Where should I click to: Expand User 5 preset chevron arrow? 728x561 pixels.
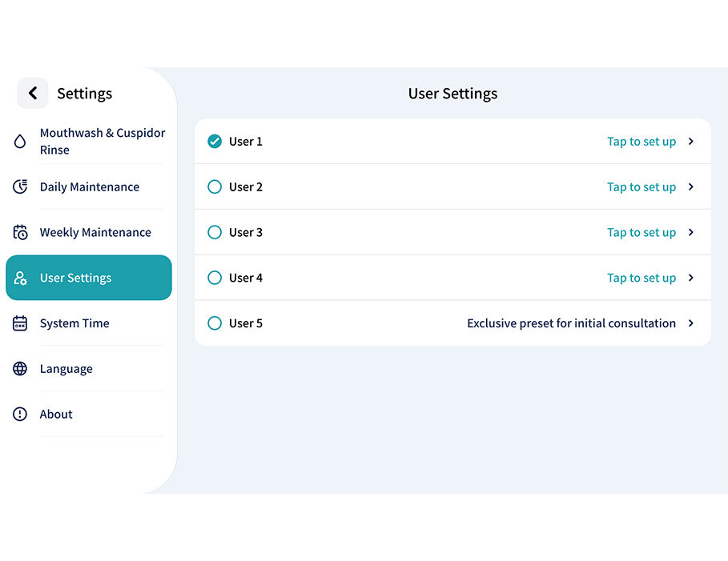point(691,324)
